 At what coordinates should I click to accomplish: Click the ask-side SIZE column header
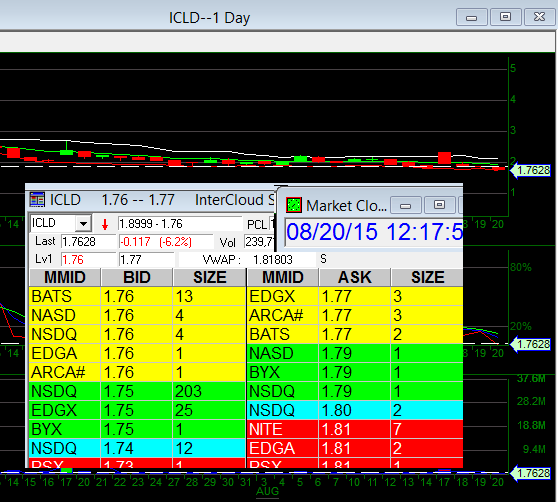click(x=427, y=277)
